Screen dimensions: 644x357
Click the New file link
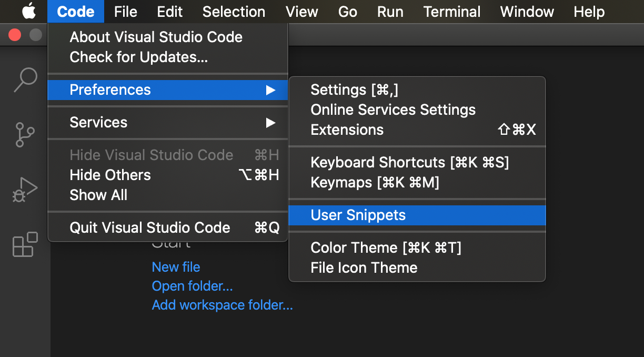pyautogui.click(x=176, y=267)
